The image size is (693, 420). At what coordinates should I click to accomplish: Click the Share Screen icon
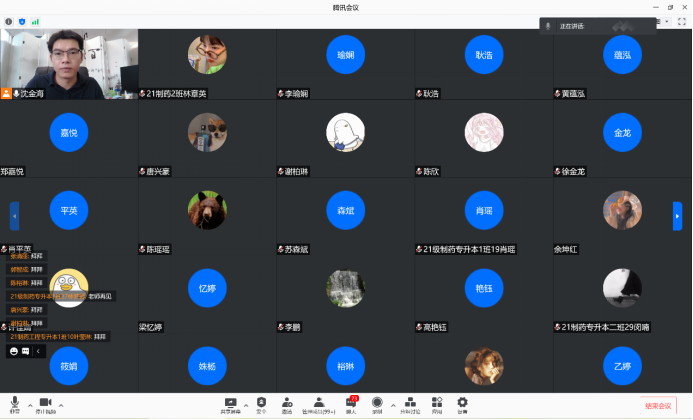tap(231, 402)
